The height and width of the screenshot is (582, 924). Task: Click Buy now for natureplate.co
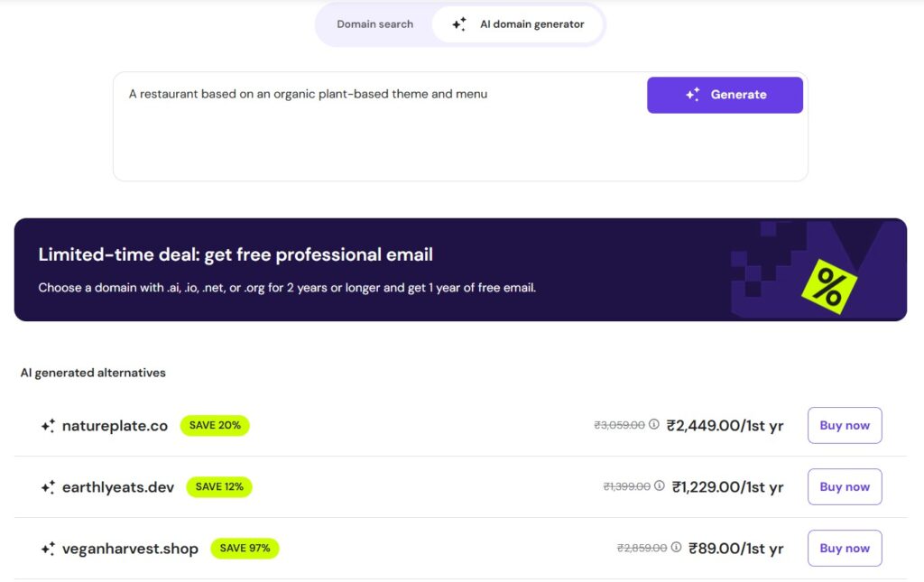844,425
